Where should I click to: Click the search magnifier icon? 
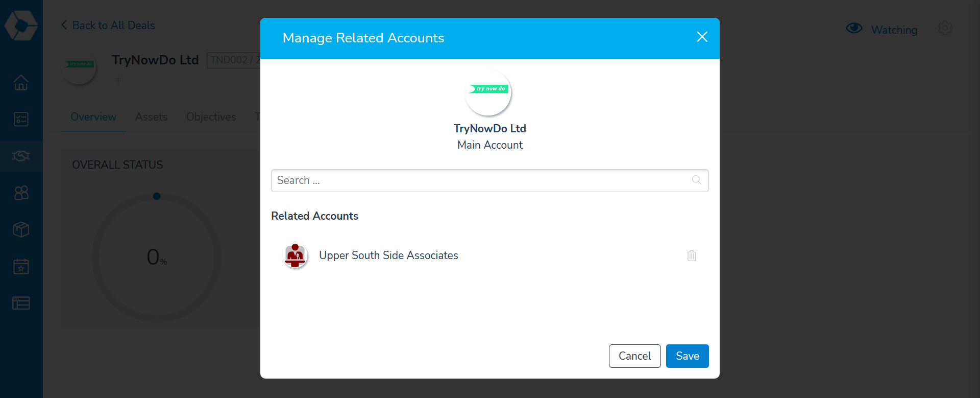coord(696,180)
